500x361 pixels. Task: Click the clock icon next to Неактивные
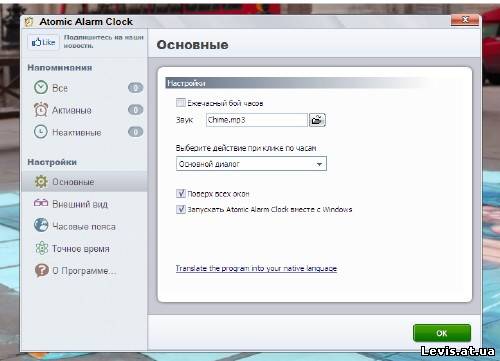[41, 132]
